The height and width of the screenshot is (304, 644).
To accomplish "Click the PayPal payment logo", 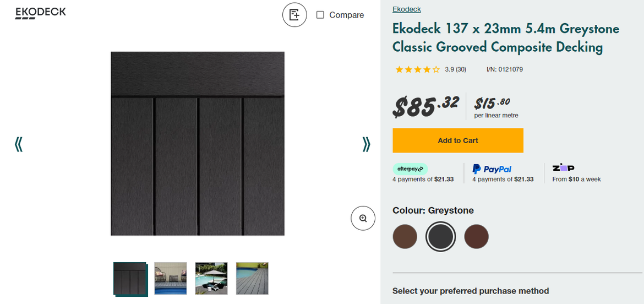I will 492,169.
